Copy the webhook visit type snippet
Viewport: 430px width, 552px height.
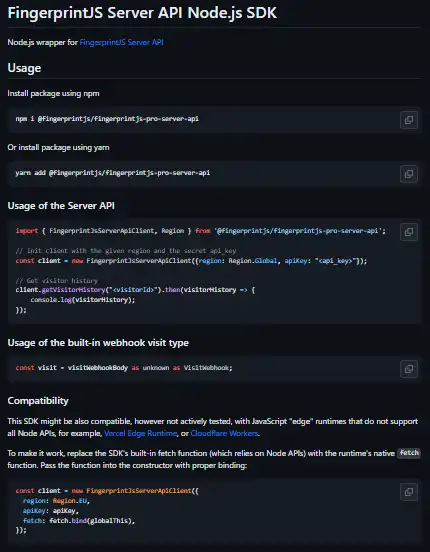(x=409, y=369)
